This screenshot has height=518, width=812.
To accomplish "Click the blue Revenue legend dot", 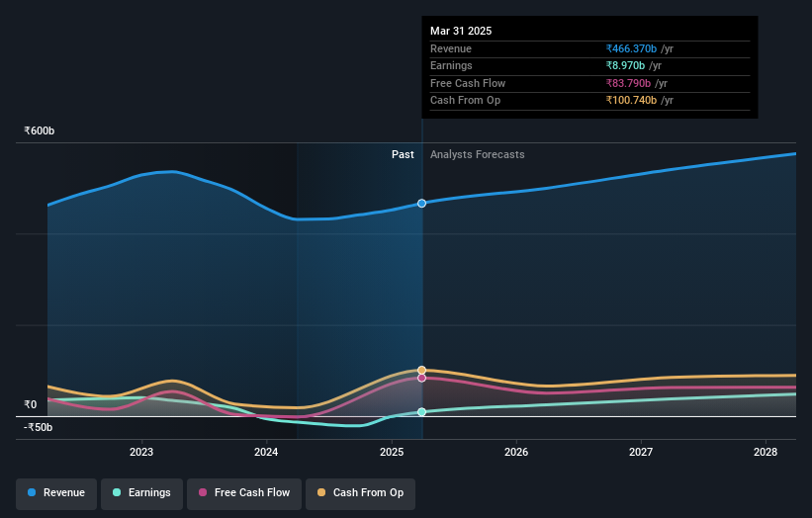I will [x=32, y=492].
